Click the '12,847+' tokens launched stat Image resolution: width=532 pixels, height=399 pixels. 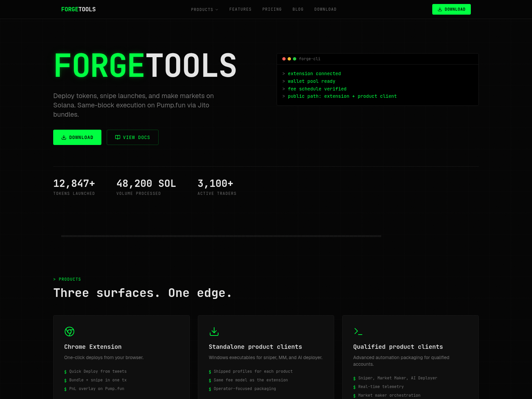tap(74, 184)
